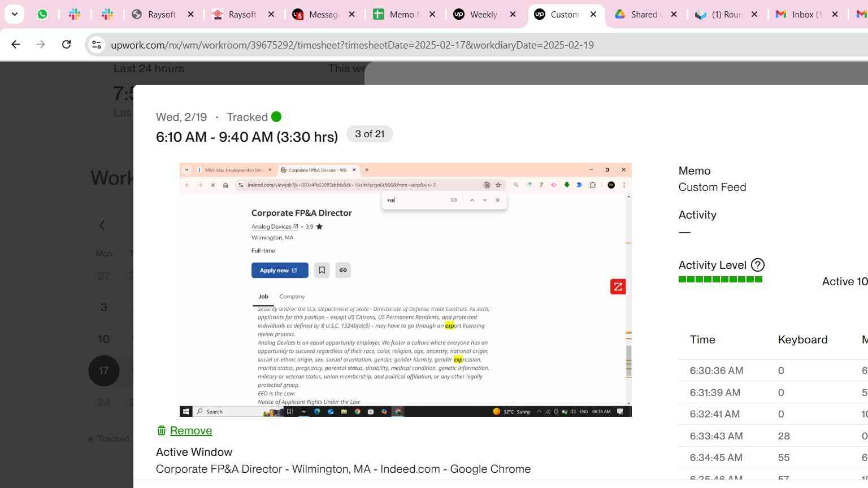Close the find bar in screenshot

click(497, 200)
